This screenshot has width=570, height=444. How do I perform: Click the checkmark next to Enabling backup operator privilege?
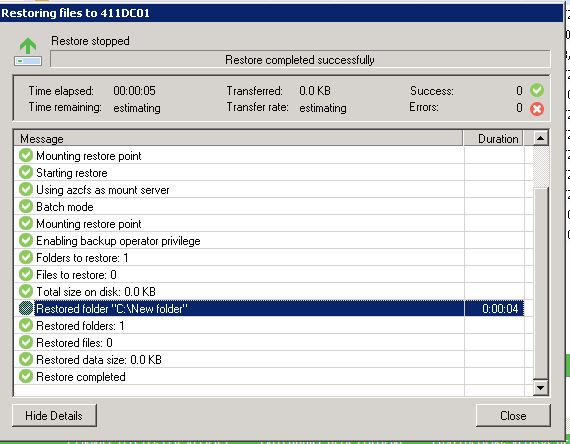point(26,240)
